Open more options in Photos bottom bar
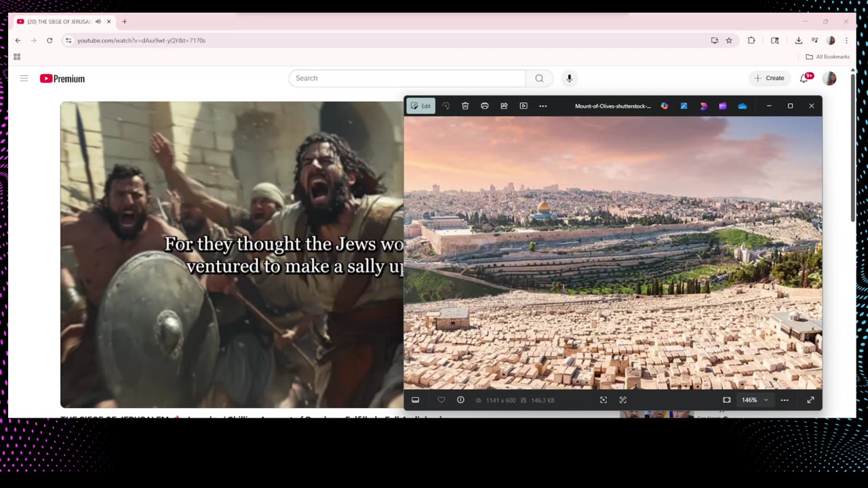The image size is (868, 488). pyautogui.click(x=785, y=400)
